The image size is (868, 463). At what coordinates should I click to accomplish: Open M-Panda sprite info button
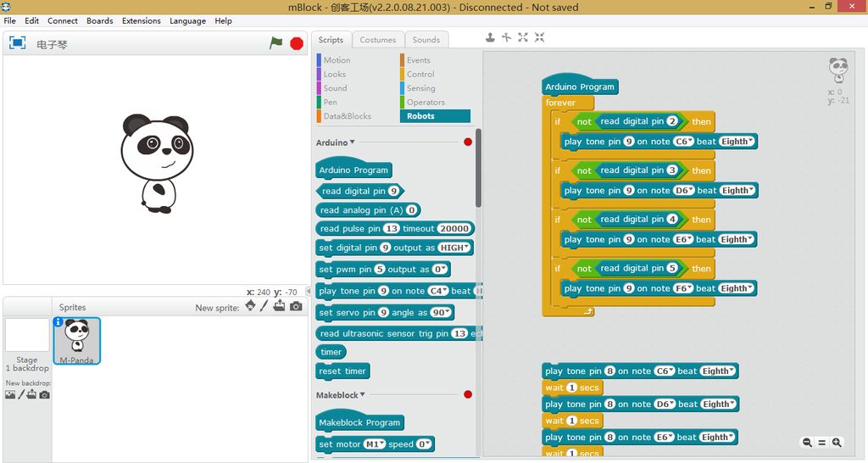pyautogui.click(x=58, y=321)
